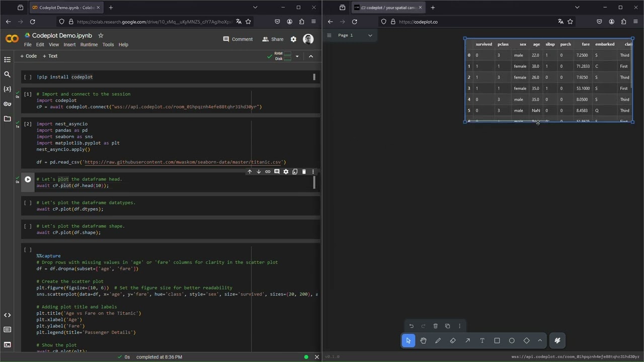
Task: Open Colab table of contents panel
Action: coord(7,59)
